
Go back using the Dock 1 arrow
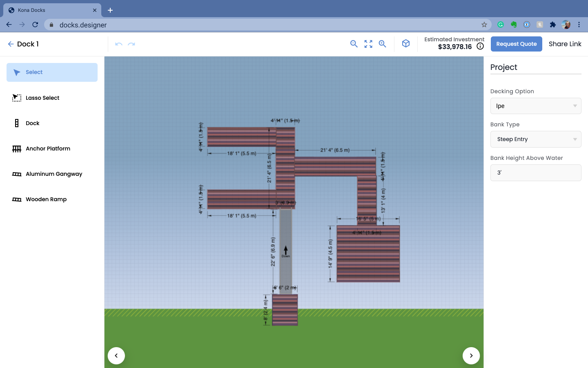coord(11,44)
